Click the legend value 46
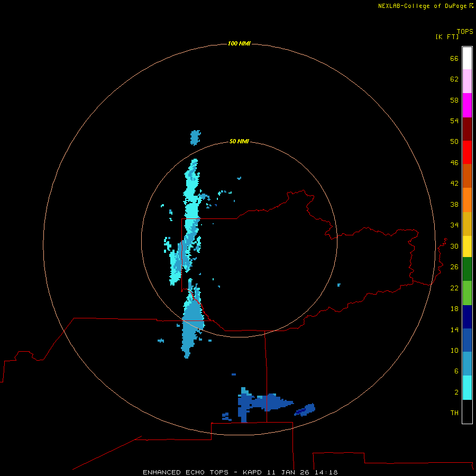The image size is (476, 476). pos(454,162)
